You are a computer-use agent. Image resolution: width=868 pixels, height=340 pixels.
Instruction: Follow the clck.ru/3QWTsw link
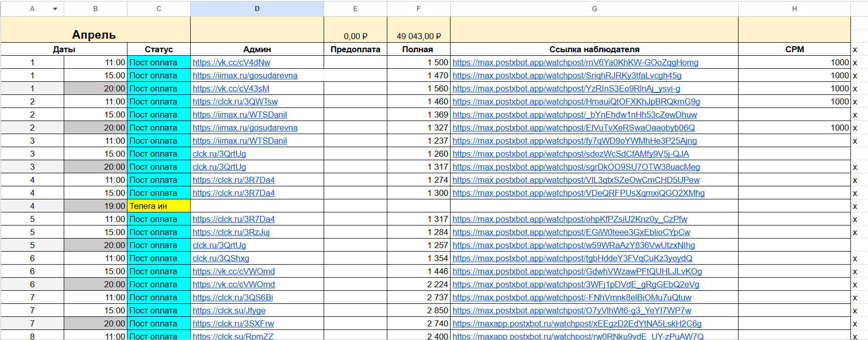coord(235,102)
